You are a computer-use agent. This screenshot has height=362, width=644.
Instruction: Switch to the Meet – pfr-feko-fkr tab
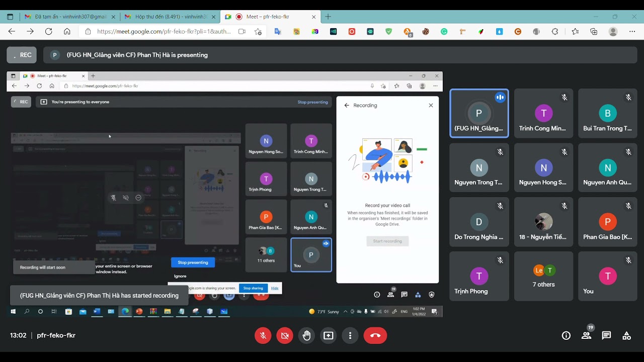[271, 17]
